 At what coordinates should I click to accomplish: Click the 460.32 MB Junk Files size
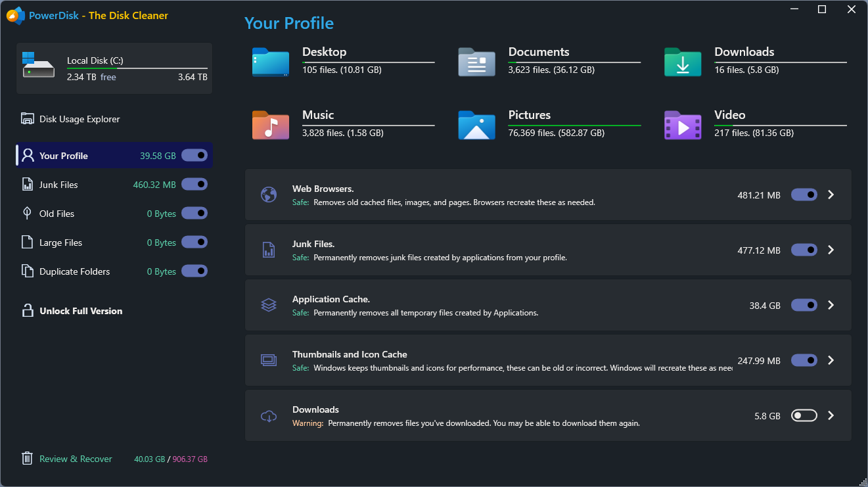tap(154, 185)
